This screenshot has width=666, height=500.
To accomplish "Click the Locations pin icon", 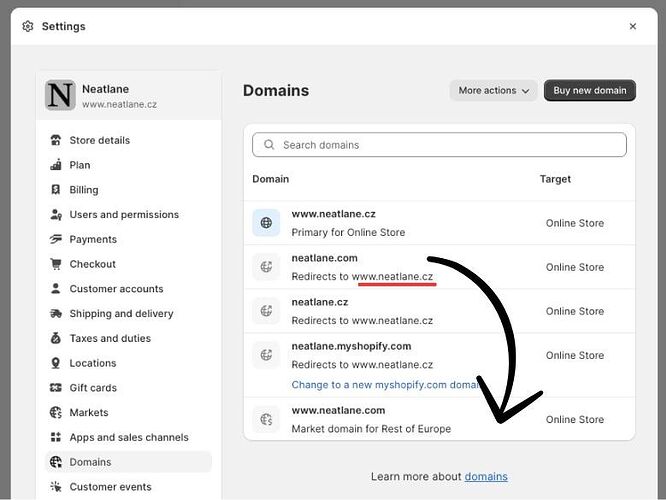I will pos(56,363).
